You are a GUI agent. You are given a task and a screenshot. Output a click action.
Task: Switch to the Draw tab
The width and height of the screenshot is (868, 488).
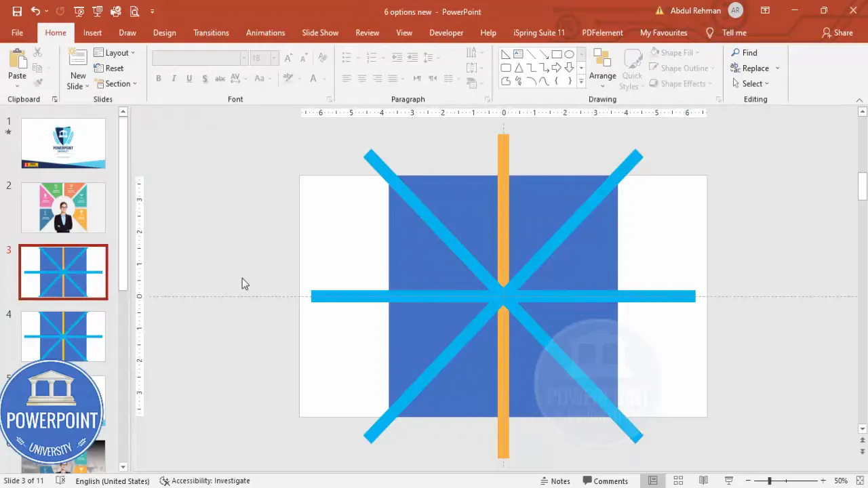pos(127,33)
